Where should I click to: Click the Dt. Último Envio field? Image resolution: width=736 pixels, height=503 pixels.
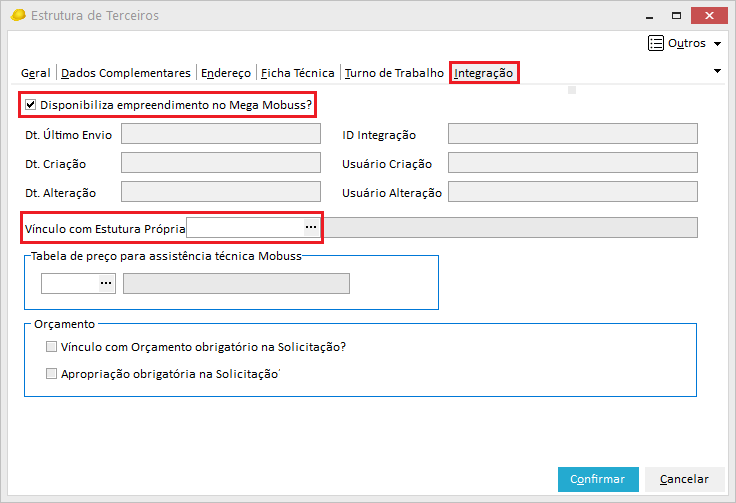click(x=221, y=134)
